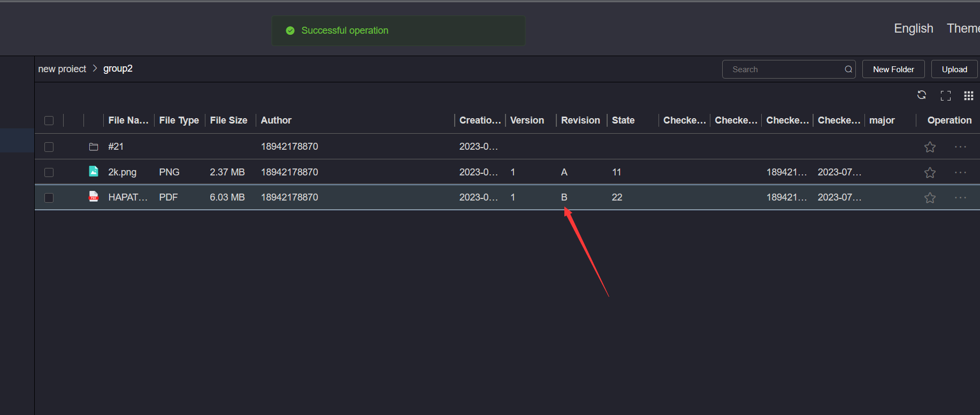Sort by File Name column header

tap(128, 120)
